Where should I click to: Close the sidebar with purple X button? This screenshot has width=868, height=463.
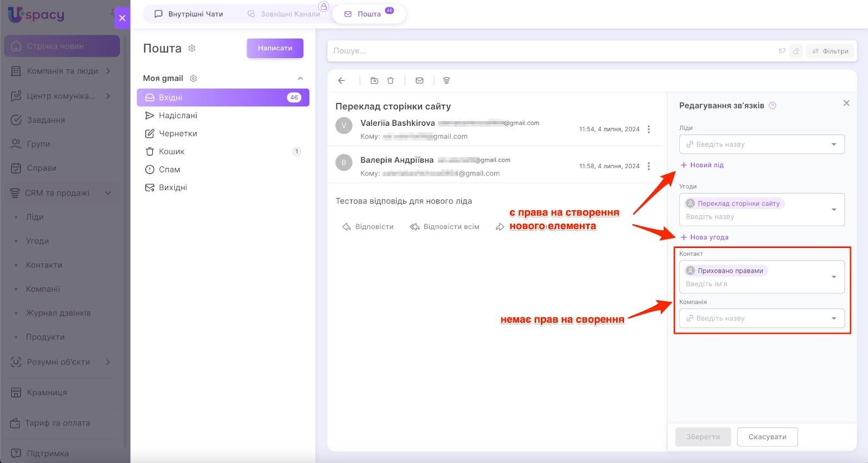point(122,18)
